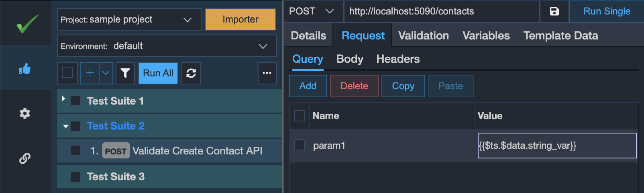Click the filter funnel icon
The height and width of the screenshot is (193, 644).
point(125,73)
